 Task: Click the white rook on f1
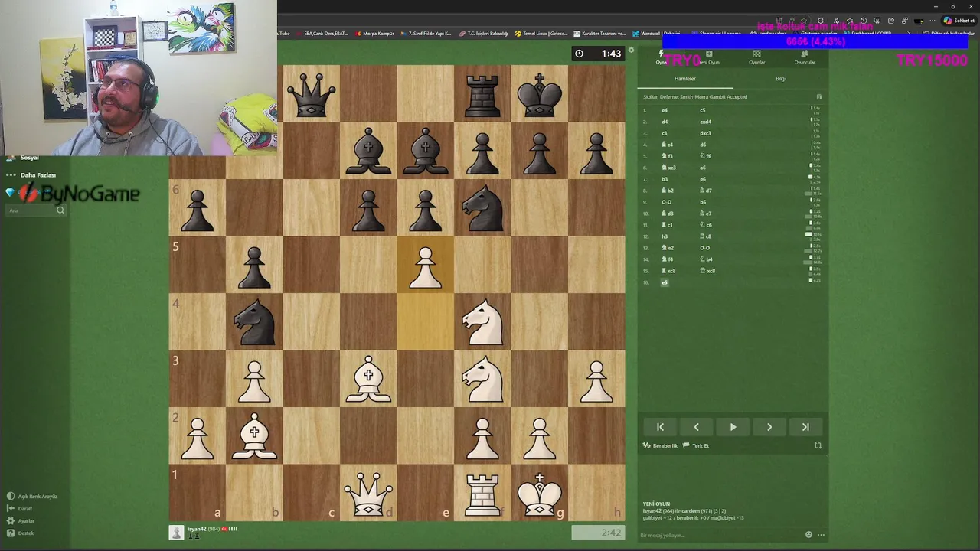coord(482,493)
